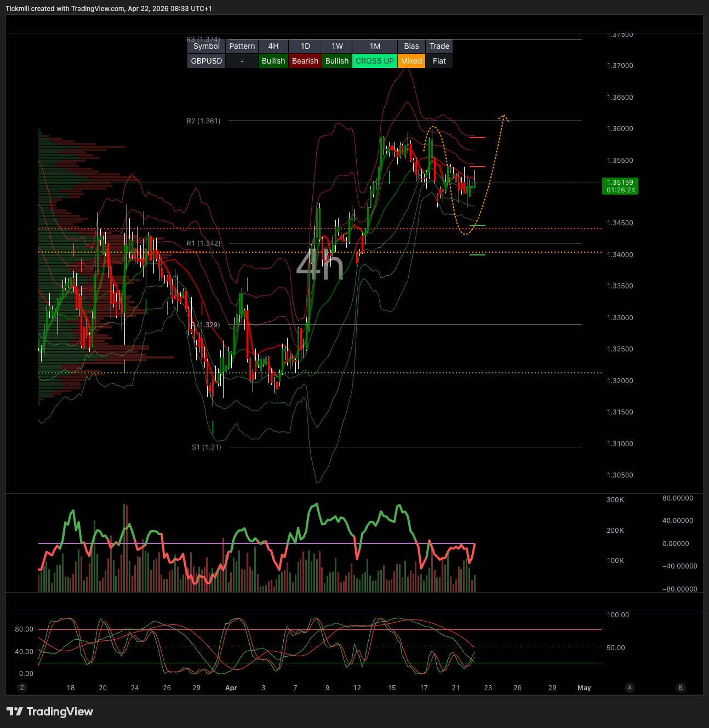Viewport: 709px width, 728px height.
Task: Click the S1 (1.31) pivot label
Action: tap(207, 447)
